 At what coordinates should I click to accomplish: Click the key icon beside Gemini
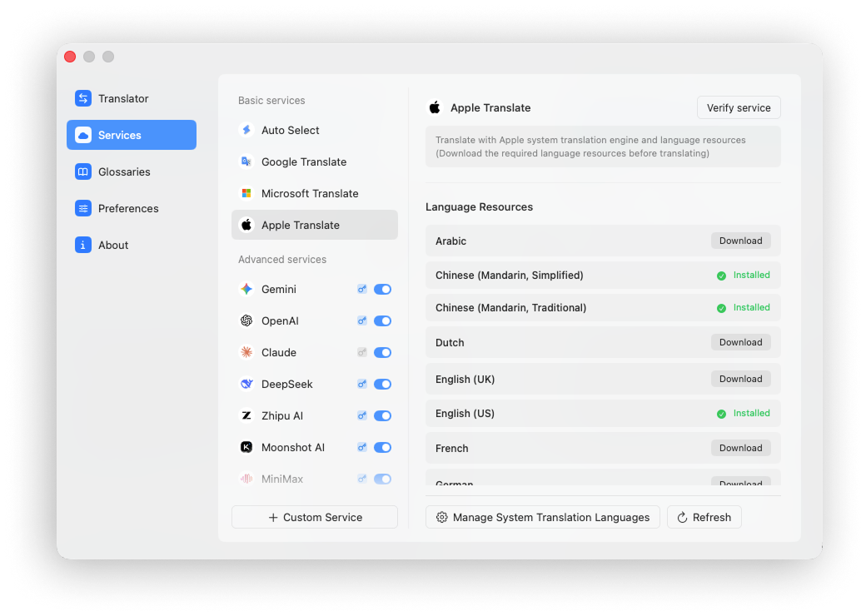(x=361, y=289)
